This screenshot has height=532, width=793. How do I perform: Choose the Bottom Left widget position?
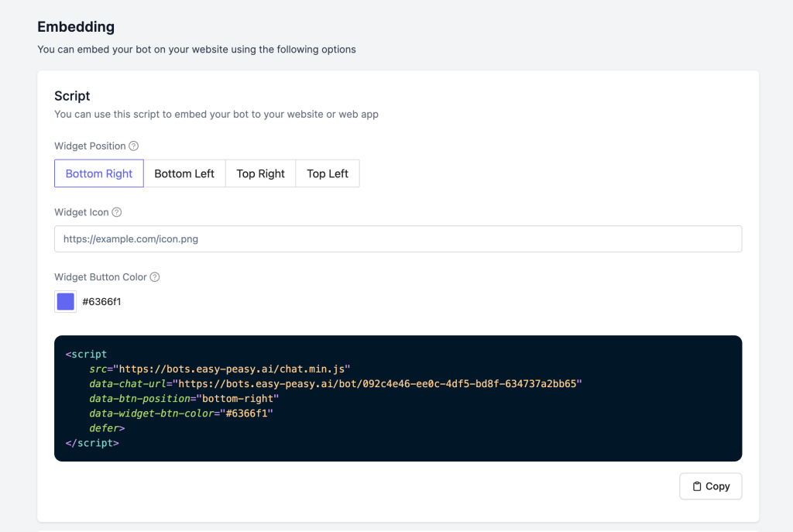click(184, 173)
